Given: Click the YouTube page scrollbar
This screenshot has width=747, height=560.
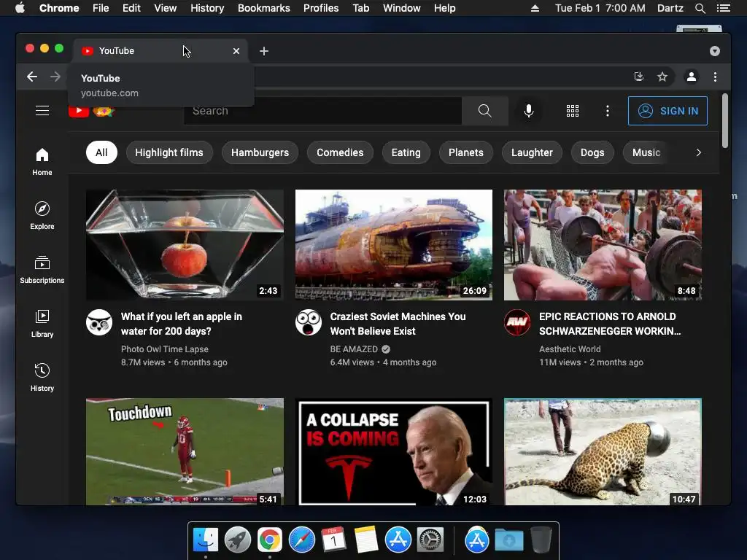Looking at the screenshot, I should click(x=725, y=120).
